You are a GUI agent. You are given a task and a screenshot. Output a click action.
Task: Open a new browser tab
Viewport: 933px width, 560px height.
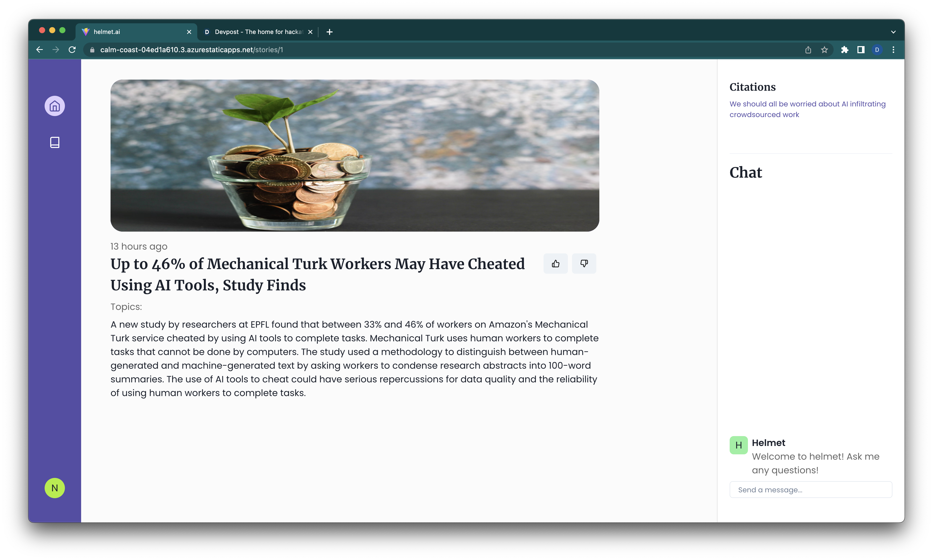[330, 32]
